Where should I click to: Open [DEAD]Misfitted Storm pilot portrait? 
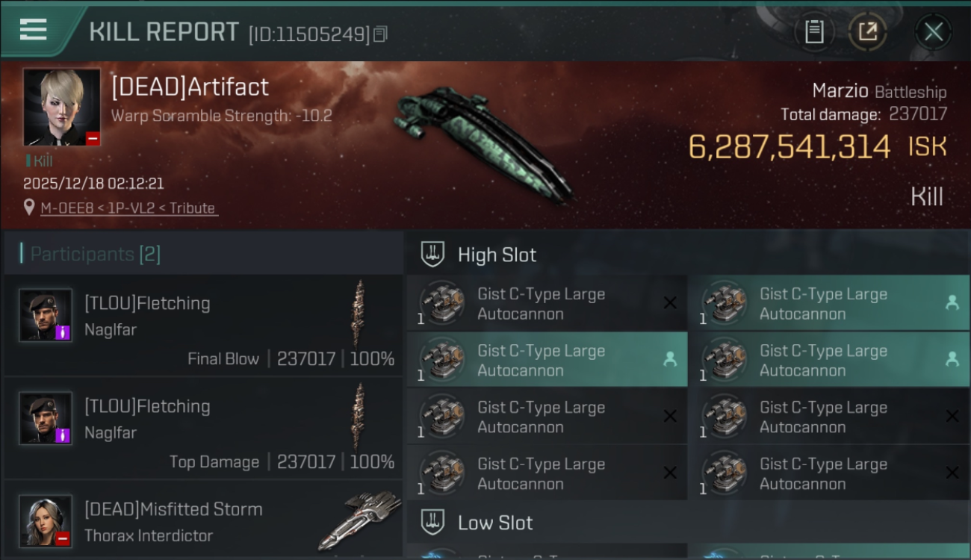(x=46, y=520)
